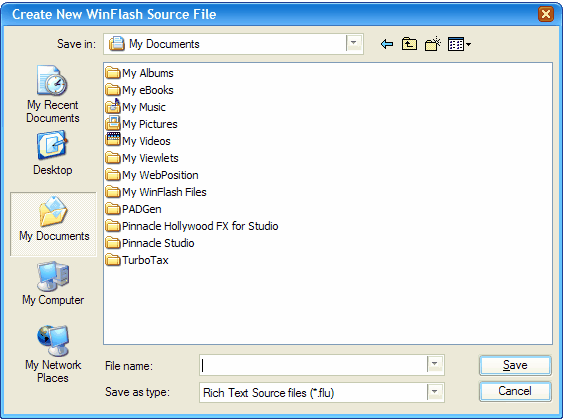Image resolution: width=563 pixels, height=419 pixels.
Task: Expand the File name dropdown arrow
Action: [x=435, y=364]
